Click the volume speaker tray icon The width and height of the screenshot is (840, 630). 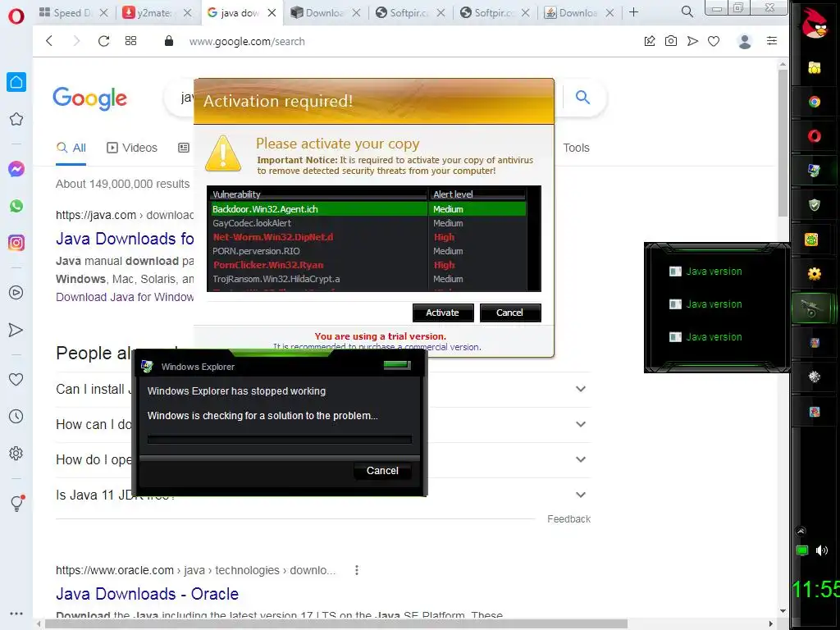822,550
